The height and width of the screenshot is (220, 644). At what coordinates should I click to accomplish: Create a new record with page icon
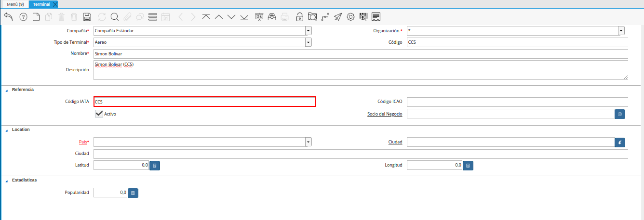tap(36, 17)
